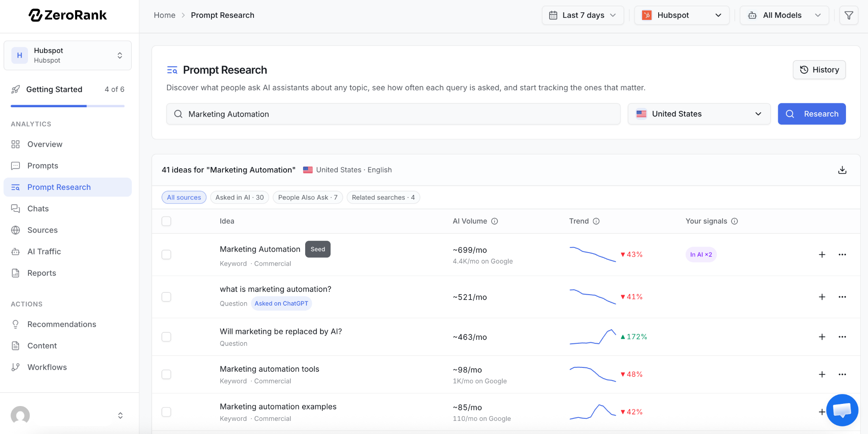The image size is (868, 434).
Task: Open more options for Marketing automation tools row
Action: [x=842, y=375]
